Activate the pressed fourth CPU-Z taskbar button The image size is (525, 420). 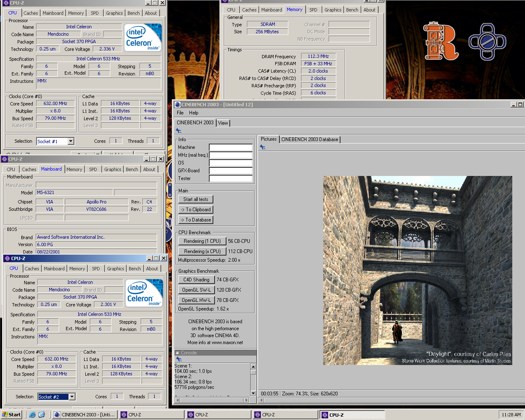pyautogui.click(x=352, y=415)
